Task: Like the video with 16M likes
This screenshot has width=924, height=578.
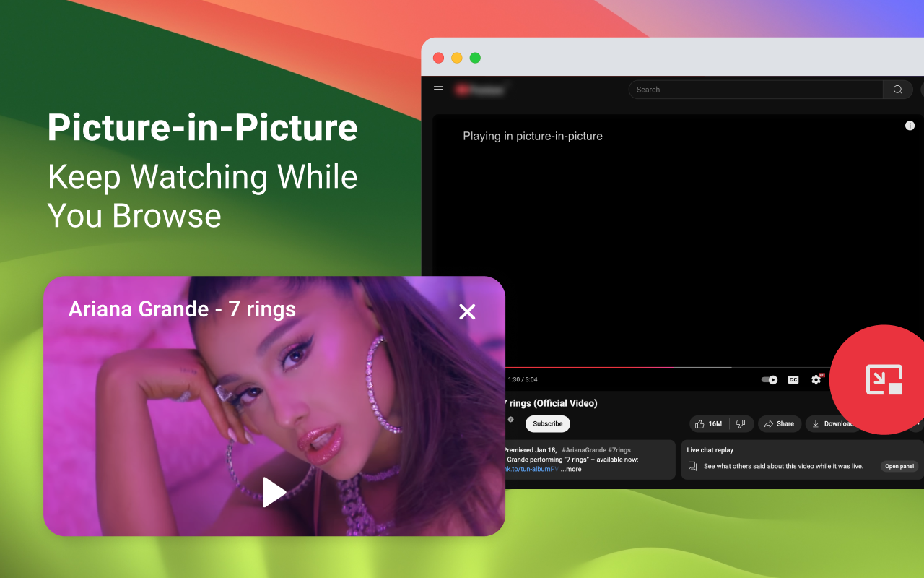Action: coord(709,424)
